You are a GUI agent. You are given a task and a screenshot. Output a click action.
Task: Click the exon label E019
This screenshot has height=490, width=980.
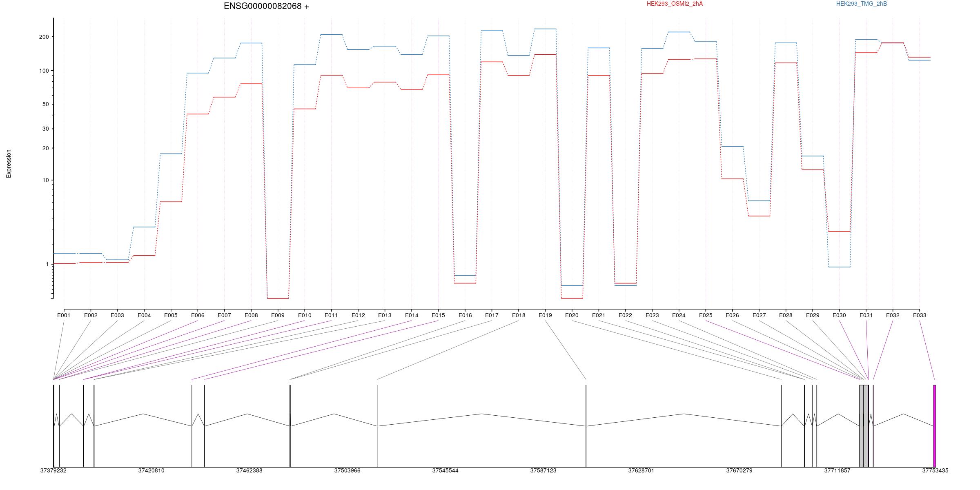[545, 315]
